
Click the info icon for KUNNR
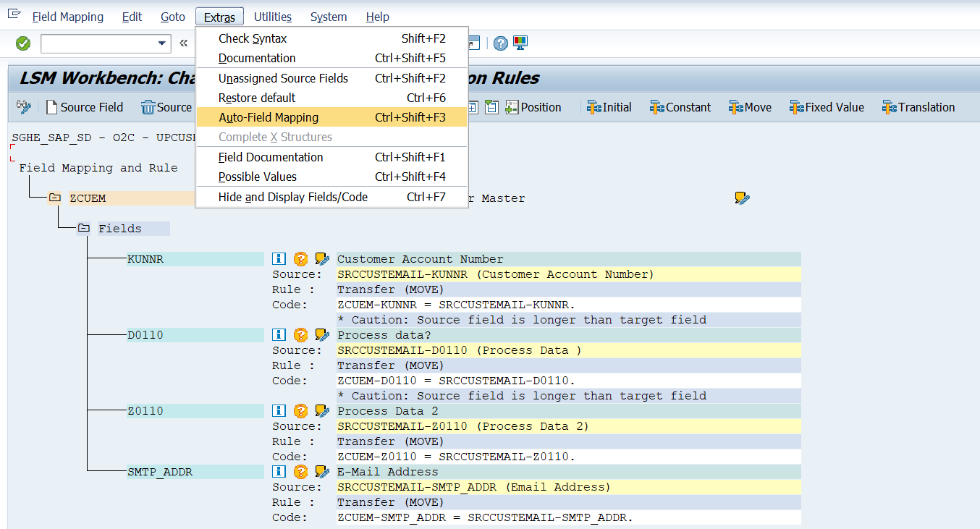(279, 259)
